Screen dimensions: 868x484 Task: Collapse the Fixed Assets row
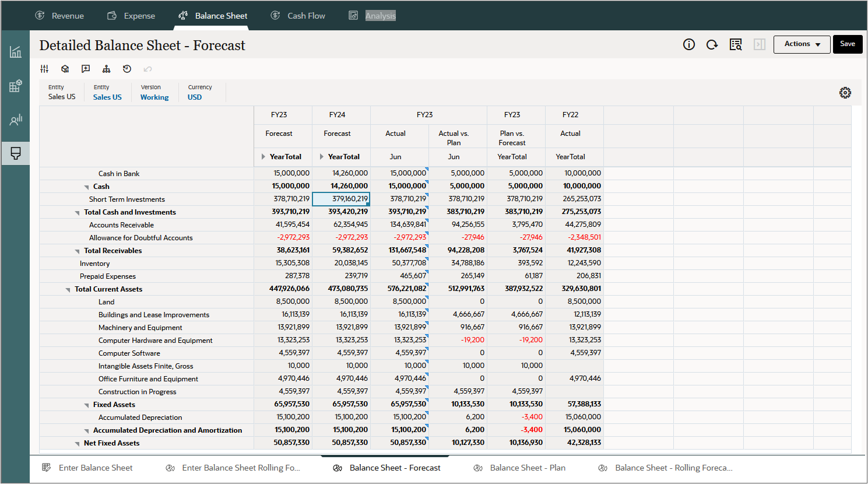[87, 405]
